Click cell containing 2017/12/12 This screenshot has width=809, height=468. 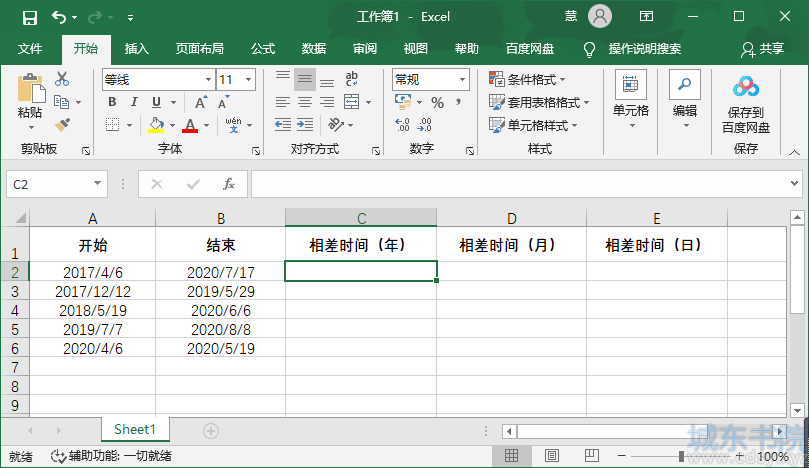pos(93,292)
